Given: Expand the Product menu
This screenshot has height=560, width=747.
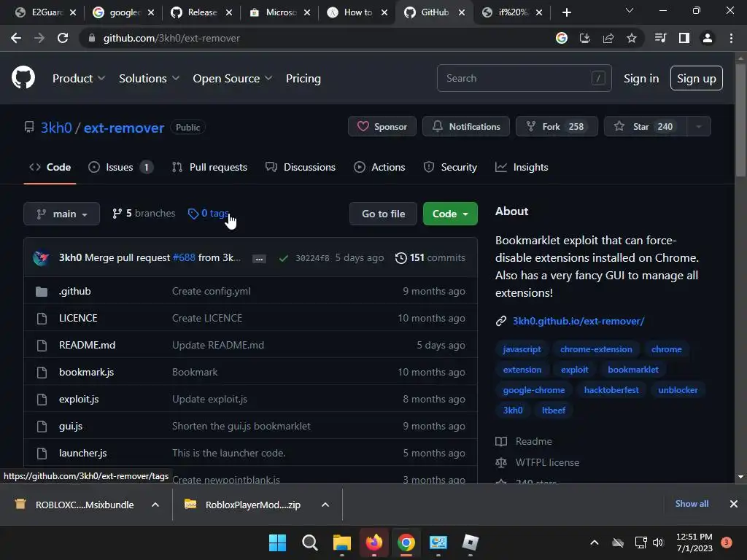Looking at the screenshot, I should point(79,78).
